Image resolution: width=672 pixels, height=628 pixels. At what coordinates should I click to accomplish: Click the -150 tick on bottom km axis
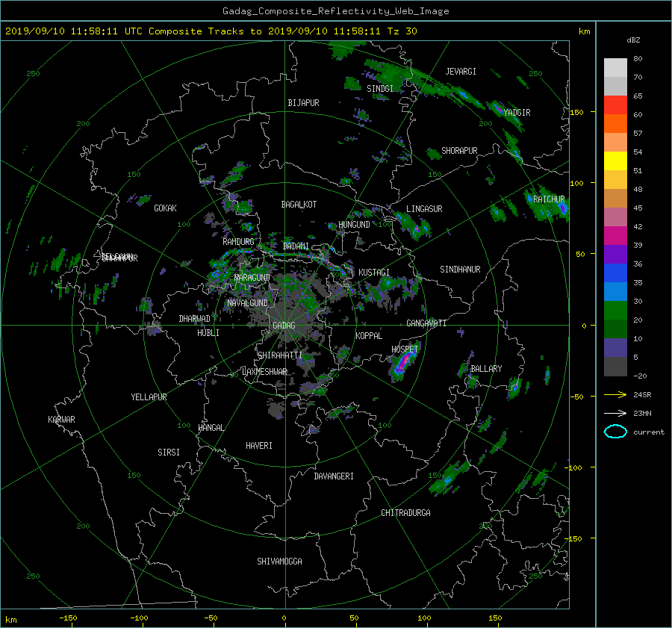click(x=68, y=618)
